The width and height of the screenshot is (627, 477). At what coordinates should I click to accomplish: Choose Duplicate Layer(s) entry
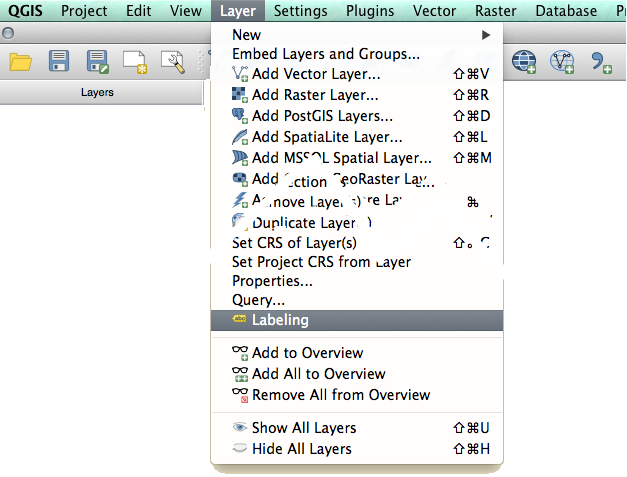coord(357,223)
